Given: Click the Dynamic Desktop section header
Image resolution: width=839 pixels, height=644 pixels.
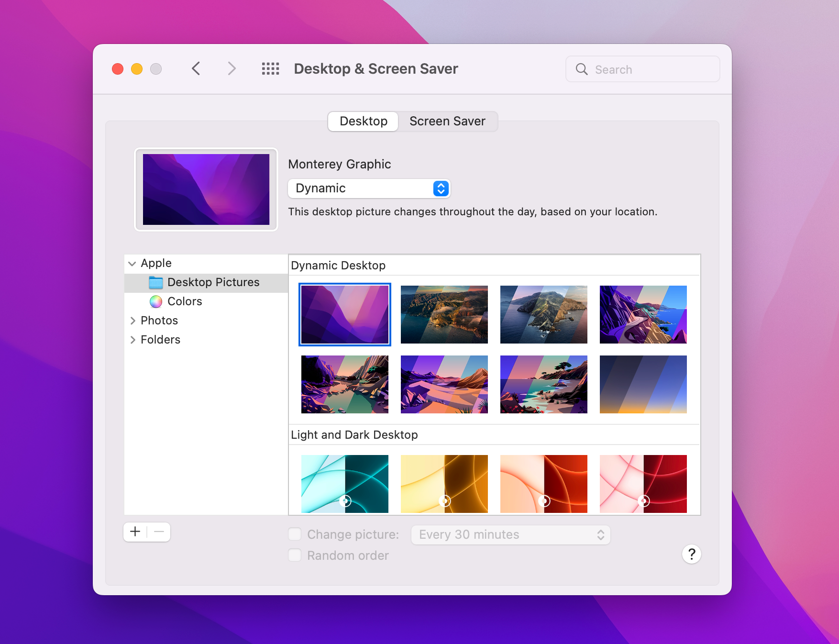Looking at the screenshot, I should (x=338, y=266).
